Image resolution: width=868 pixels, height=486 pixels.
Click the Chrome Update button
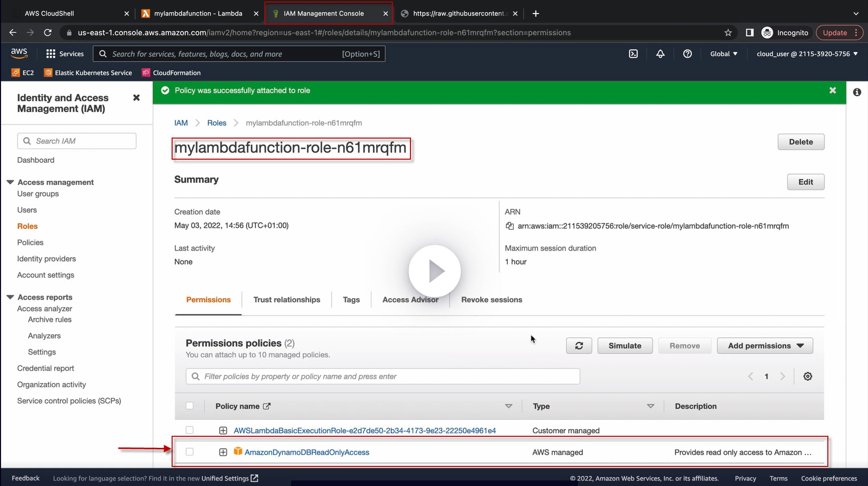point(840,33)
